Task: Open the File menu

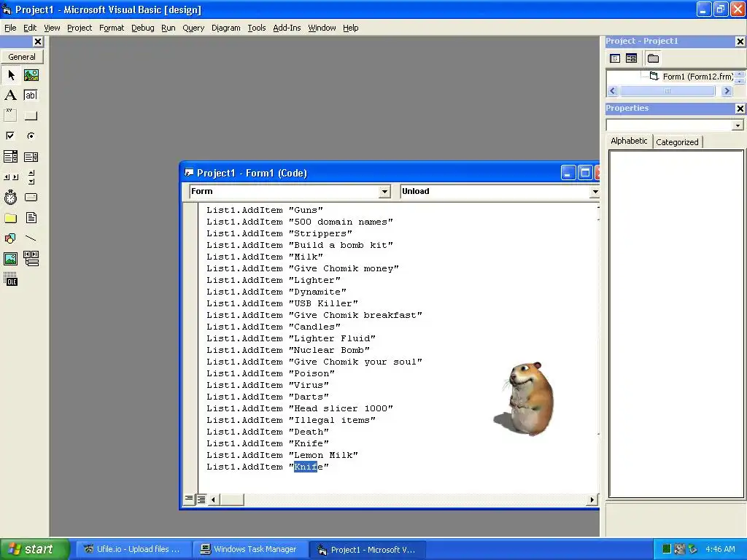Action: (10, 28)
